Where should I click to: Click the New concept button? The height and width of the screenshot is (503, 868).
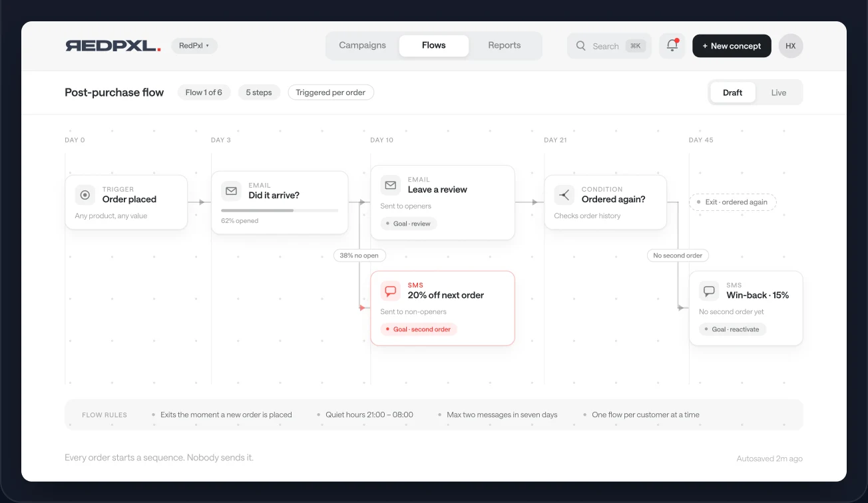tap(732, 46)
